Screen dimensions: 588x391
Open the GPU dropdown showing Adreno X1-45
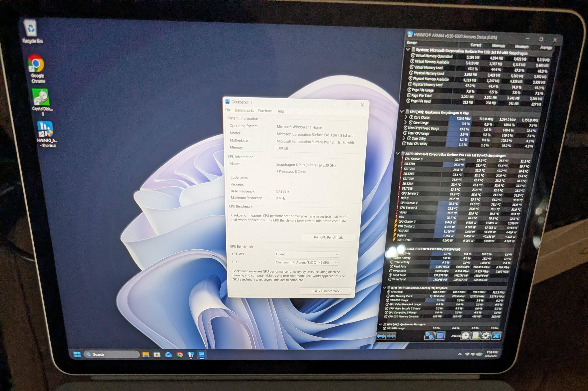(307, 262)
